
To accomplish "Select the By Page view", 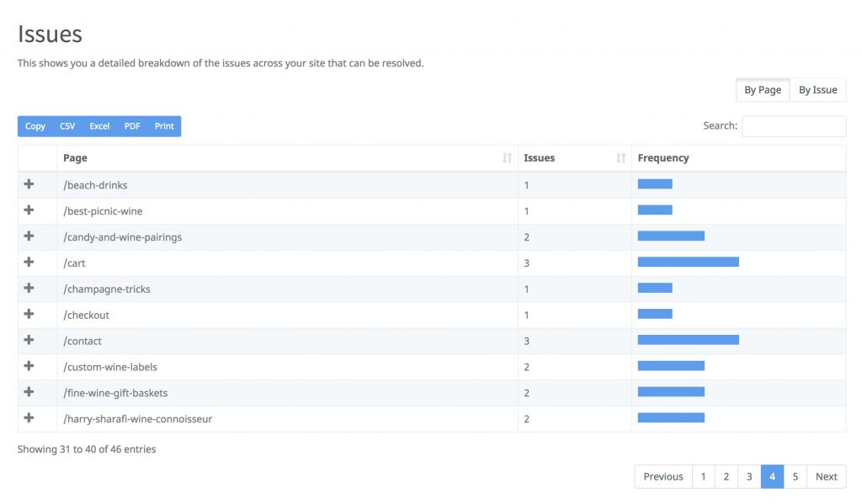I will tap(762, 90).
